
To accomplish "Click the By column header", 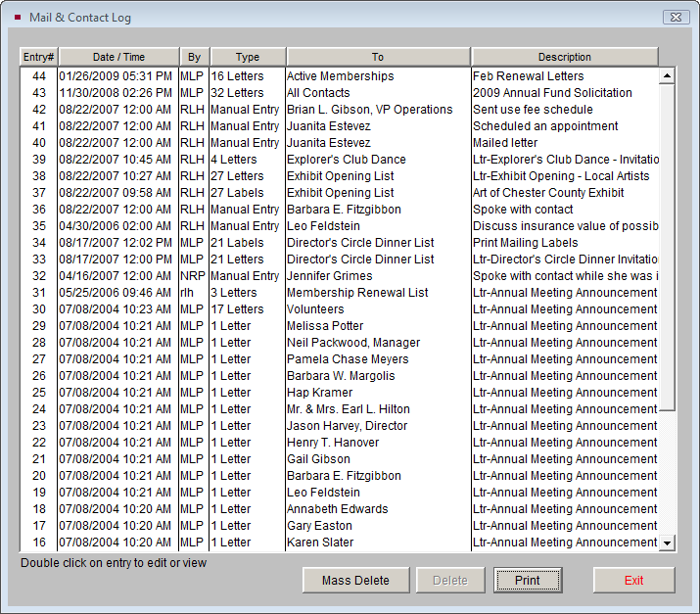I will (194, 57).
